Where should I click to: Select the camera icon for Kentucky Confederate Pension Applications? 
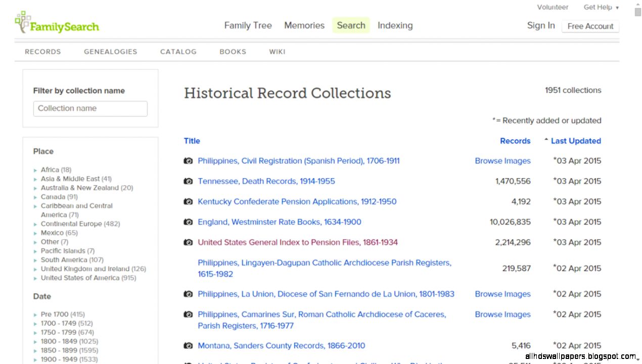click(188, 201)
